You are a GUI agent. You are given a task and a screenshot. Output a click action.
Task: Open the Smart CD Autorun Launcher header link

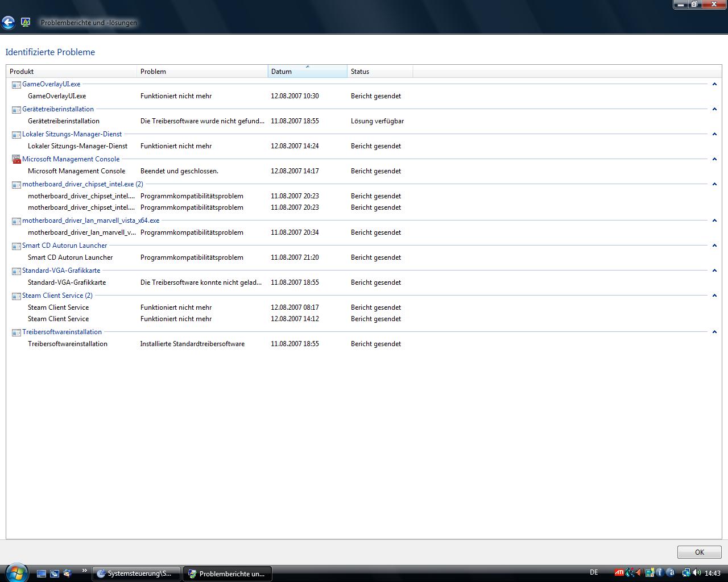[64, 246]
